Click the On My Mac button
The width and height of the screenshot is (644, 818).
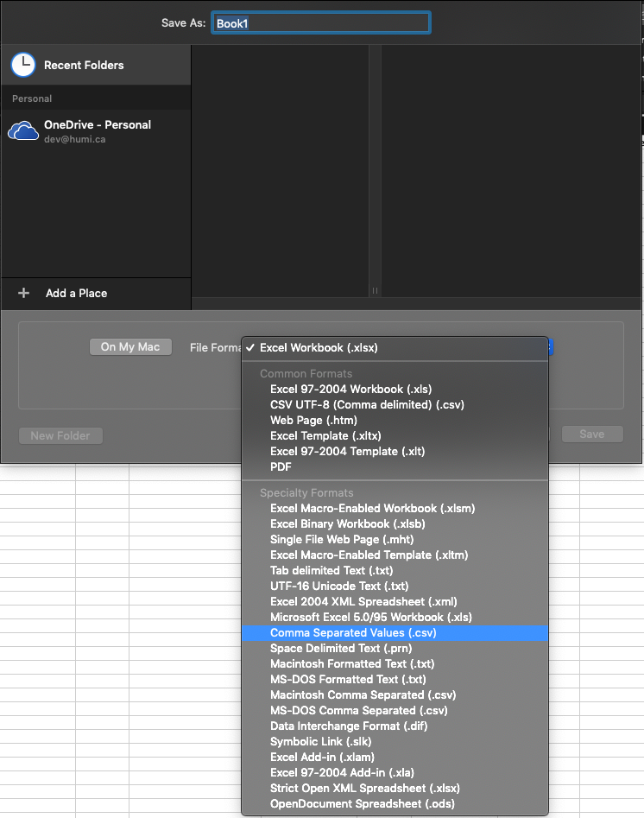pos(130,347)
